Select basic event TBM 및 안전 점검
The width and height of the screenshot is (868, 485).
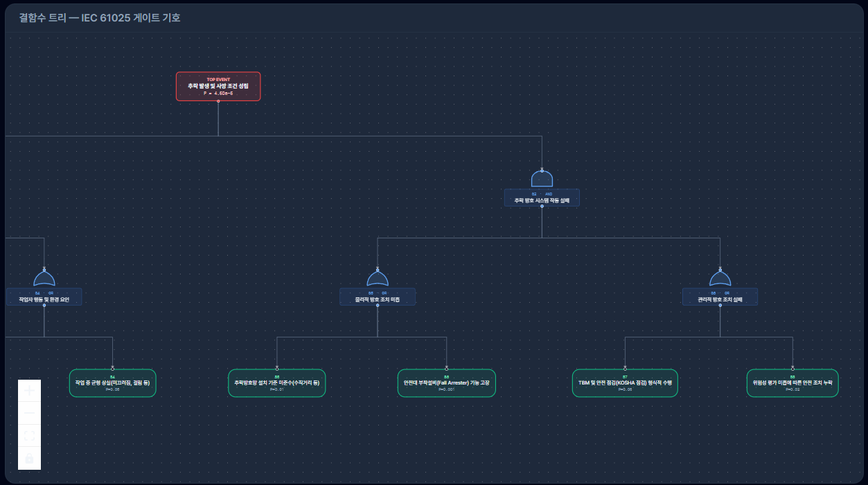coord(625,383)
